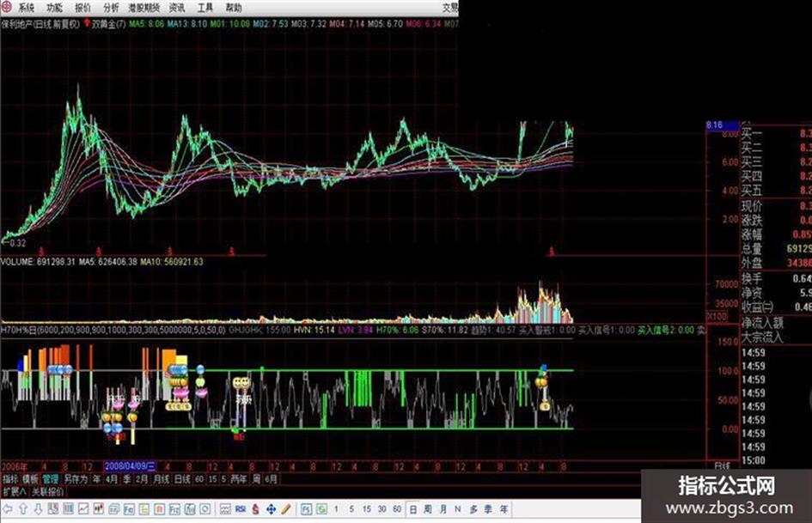Open the 指标 indicator selector tab
This screenshot has width=812, height=523.
[x=9, y=479]
